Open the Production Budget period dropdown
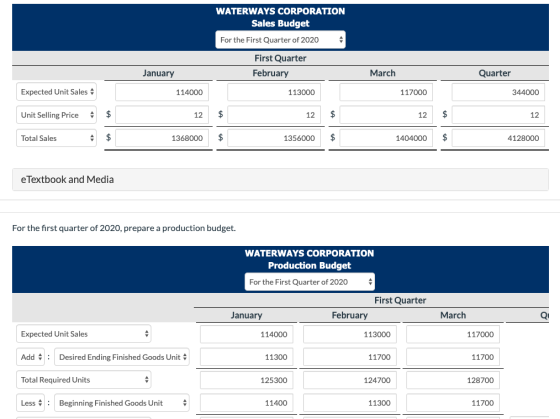560x419 pixels. coord(310,282)
